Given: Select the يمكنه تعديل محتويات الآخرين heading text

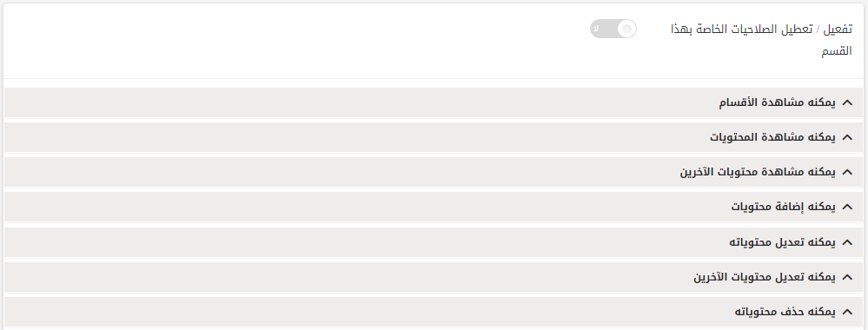Looking at the screenshot, I should point(765,277).
